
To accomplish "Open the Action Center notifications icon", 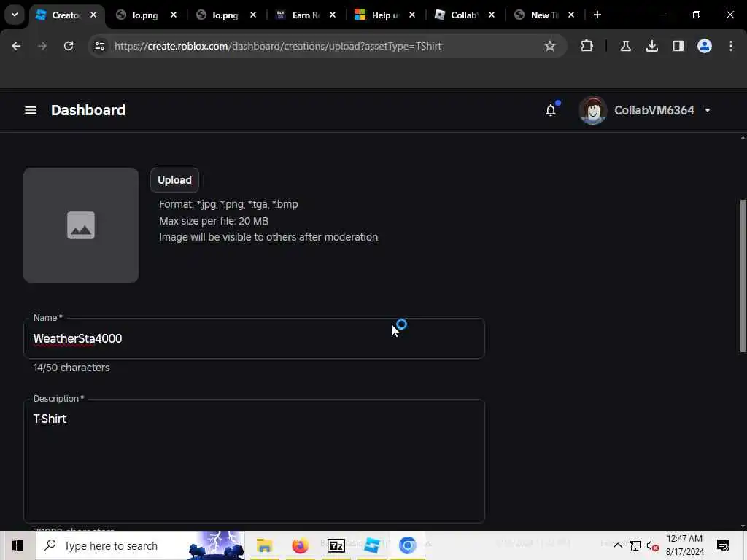I will pos(723,545).
